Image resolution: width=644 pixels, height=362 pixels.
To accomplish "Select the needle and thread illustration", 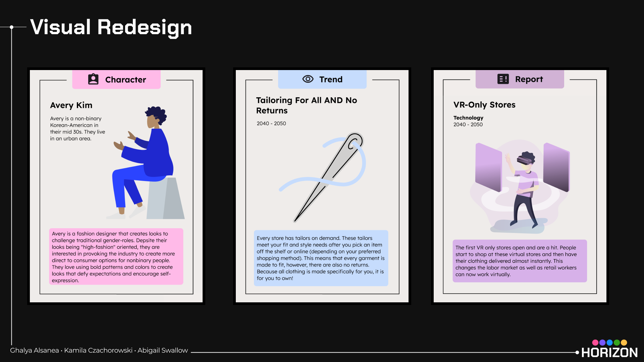I will 323,177.
